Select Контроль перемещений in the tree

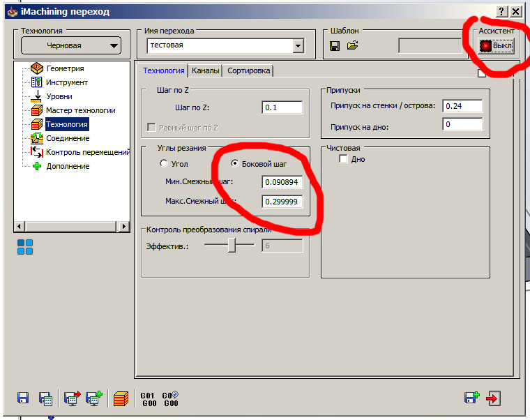[88, 152]
